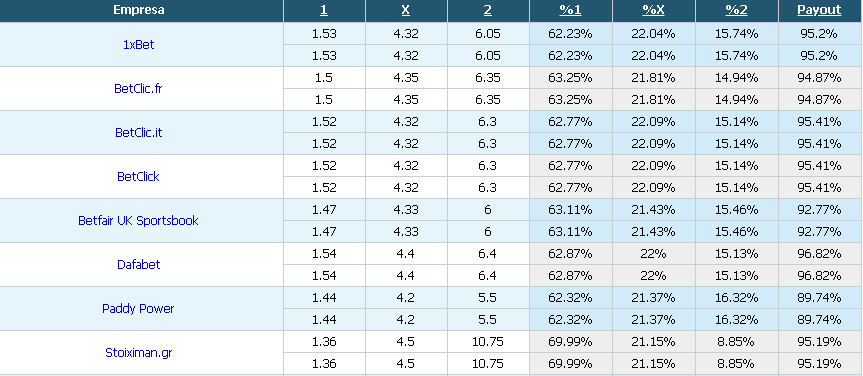
Task: Open the BetClick bookmaker link
Action: 138,177
